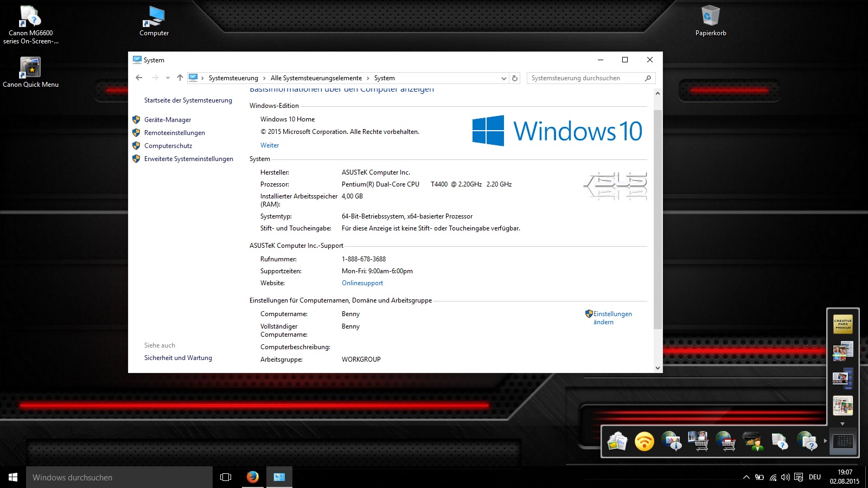
Task: Open the Canon MG6600 On-Screen manual desktop icon
Action: click(30, 25)
